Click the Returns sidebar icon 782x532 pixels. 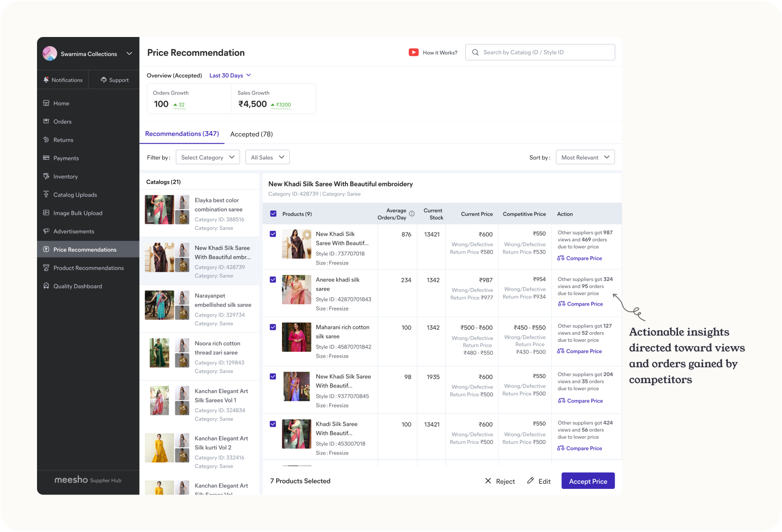pyautogui.click(x=46, y=140)
